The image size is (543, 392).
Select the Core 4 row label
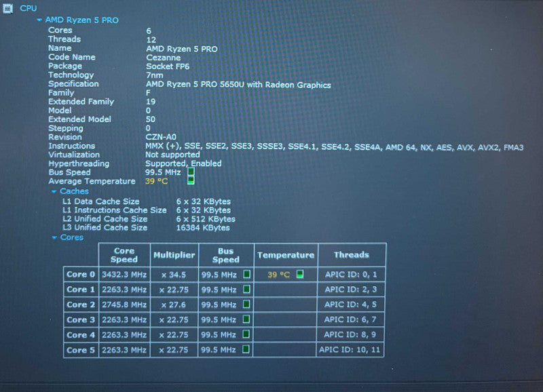click(81, 335)
